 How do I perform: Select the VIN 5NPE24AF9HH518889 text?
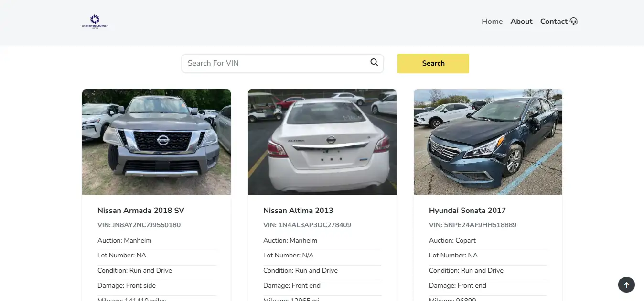click(x=472, y=225)
